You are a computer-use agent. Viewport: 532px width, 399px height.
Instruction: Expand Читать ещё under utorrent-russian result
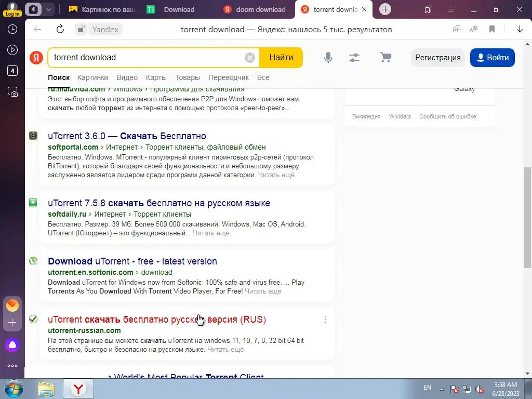click(x=225, y=350)
